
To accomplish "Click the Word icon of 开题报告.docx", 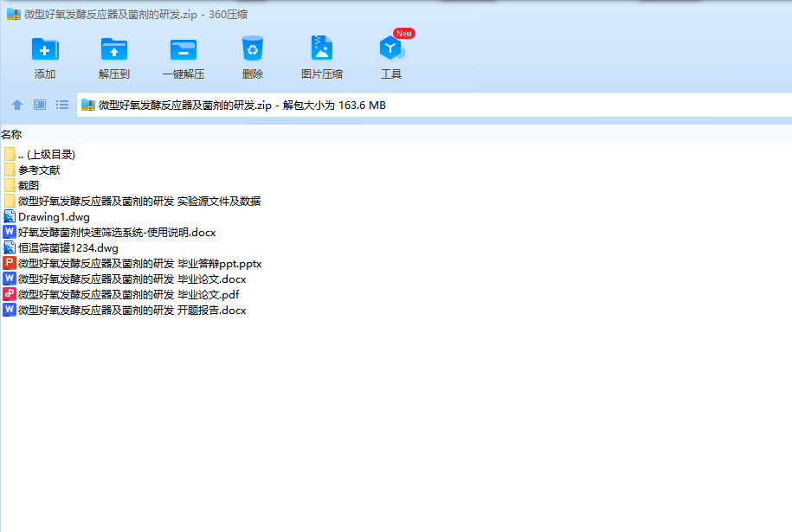I will coord(10,310).
